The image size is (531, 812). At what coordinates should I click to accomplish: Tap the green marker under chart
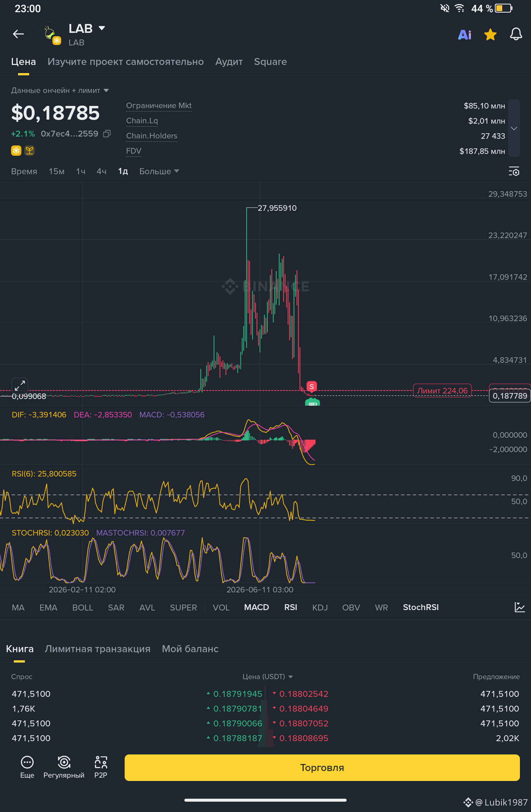point(312,402)
